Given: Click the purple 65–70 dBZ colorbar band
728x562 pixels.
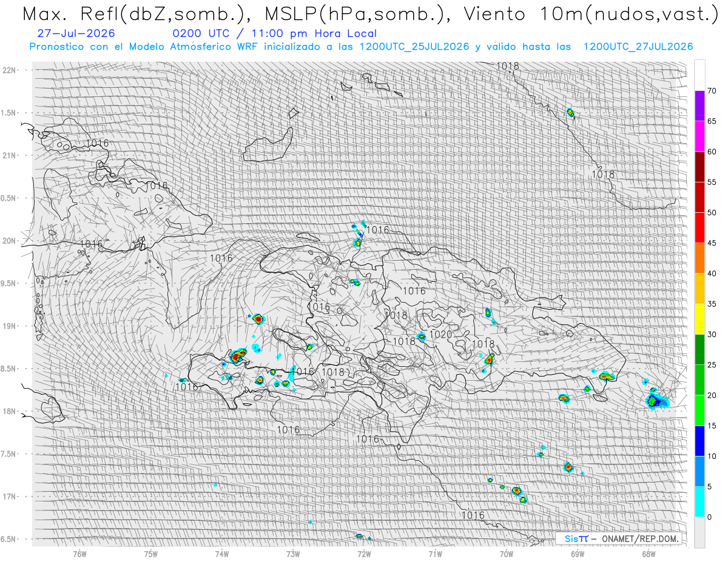Looking at the screenshot, I should [x=699, y=106].
